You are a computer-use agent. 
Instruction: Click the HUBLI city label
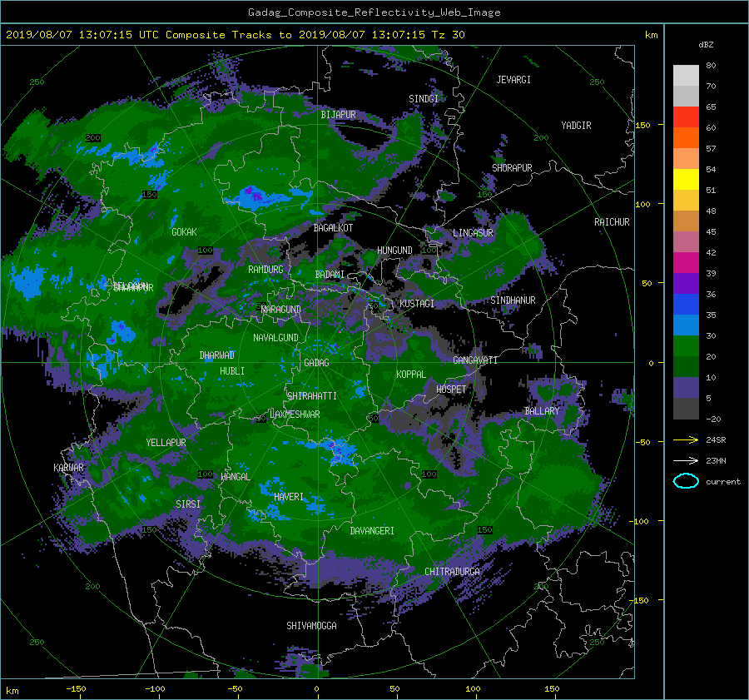[x=231, y=371]
